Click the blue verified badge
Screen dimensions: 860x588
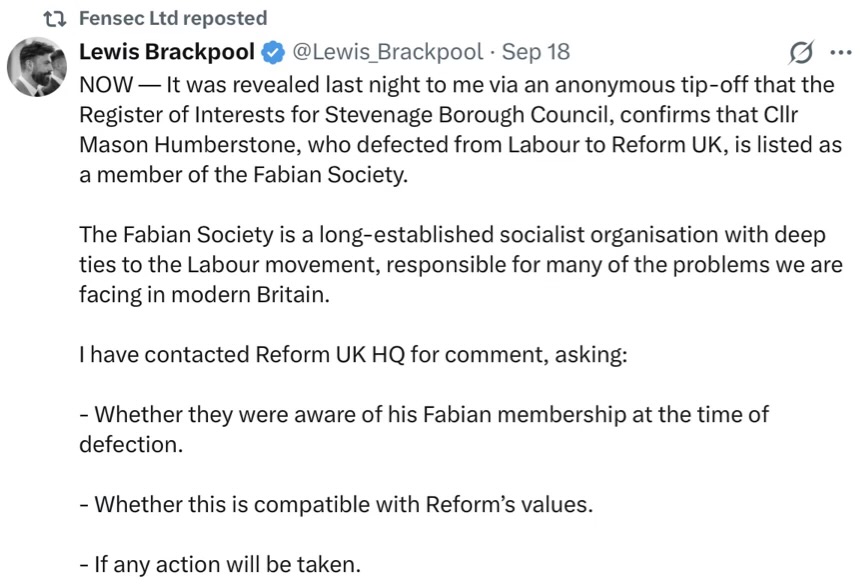pyautogui.click(x=271, y=51)
